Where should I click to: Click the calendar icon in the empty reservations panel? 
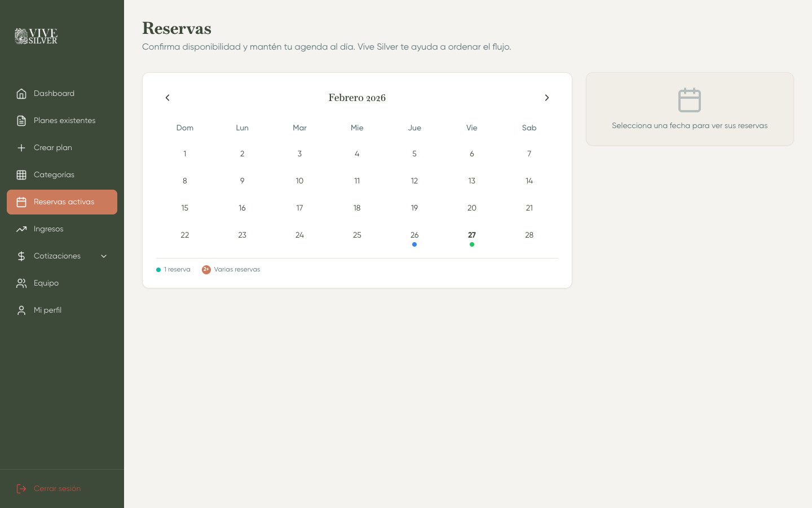tap(689, 100)
